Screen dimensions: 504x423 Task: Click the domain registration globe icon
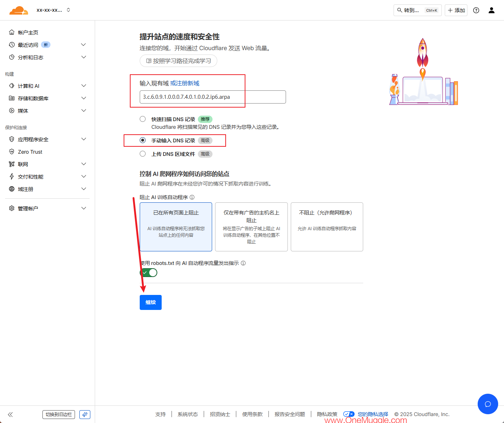coord(12,189)
